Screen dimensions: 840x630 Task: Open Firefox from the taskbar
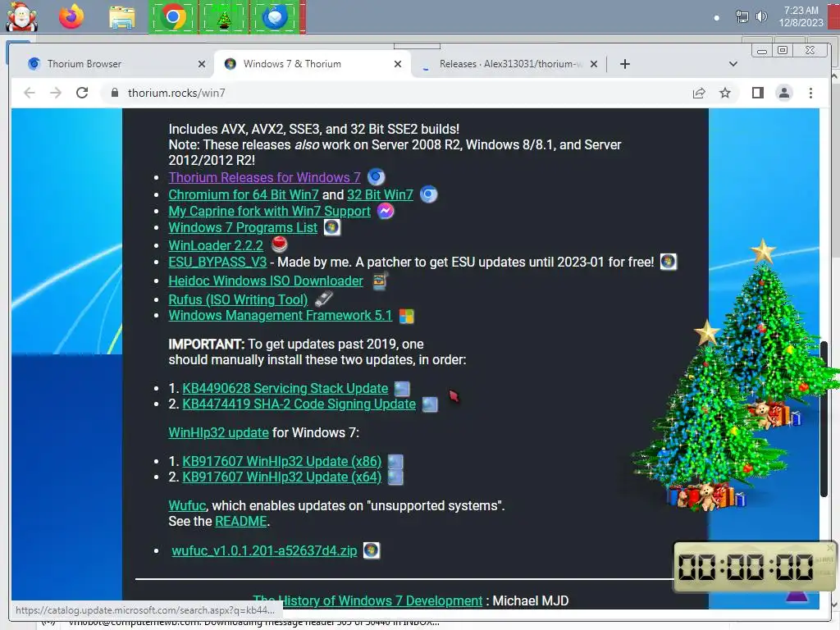pos(71,16)
